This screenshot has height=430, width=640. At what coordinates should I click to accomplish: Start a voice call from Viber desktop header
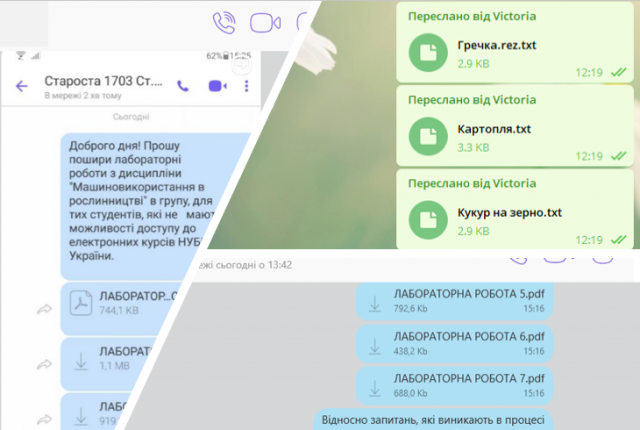coord(224,22)
